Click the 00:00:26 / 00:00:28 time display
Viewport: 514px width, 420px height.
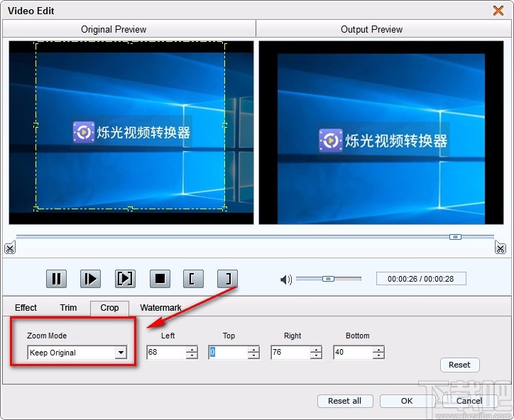[x=421, y=279]
